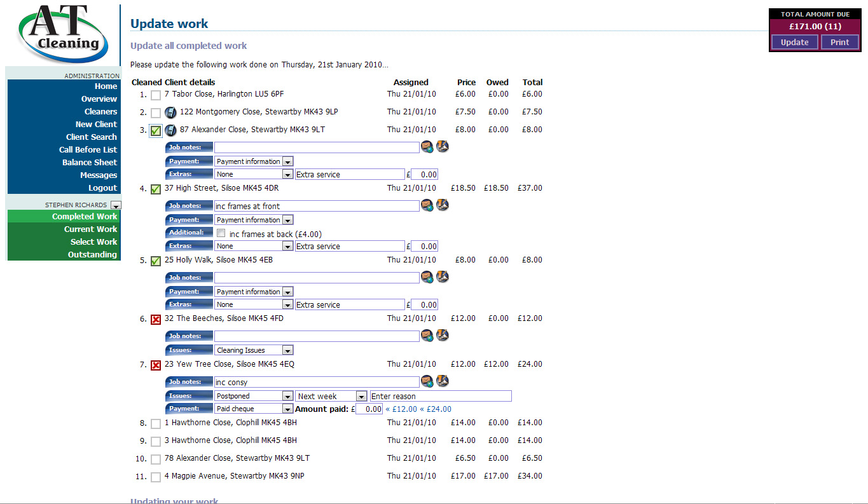Viewport: 868px width, 504px height.
Task: Click phone icon beside 122 Montgomery Close
Action: [170, 112]
